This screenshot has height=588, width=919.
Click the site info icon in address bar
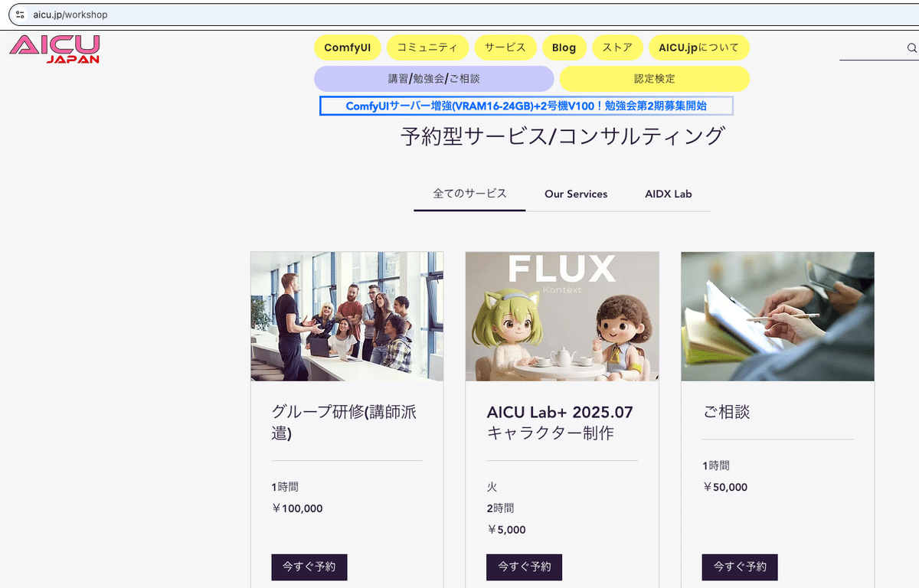(x=20, y=15)
